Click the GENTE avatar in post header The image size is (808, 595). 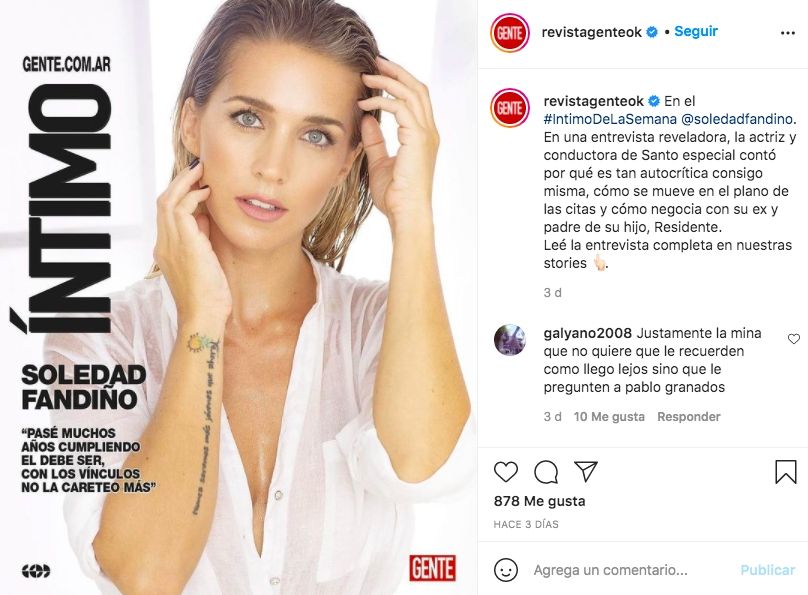pos(510,33)
